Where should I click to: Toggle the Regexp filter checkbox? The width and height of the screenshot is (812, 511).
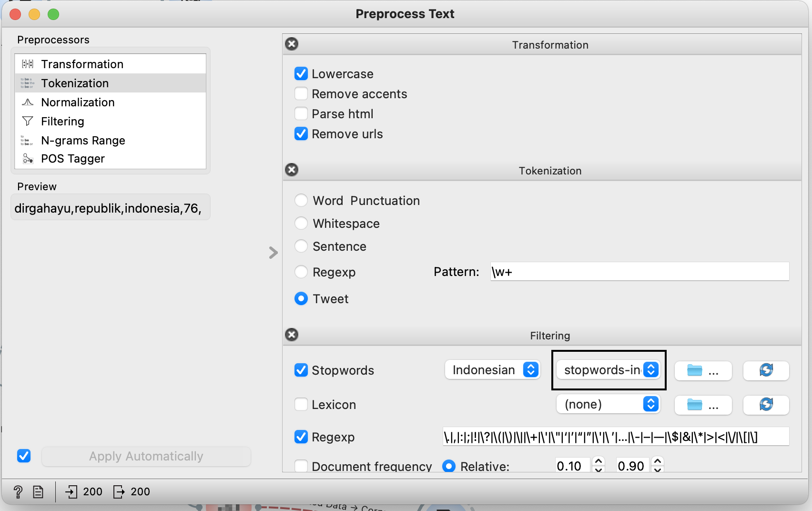point(301,437)
